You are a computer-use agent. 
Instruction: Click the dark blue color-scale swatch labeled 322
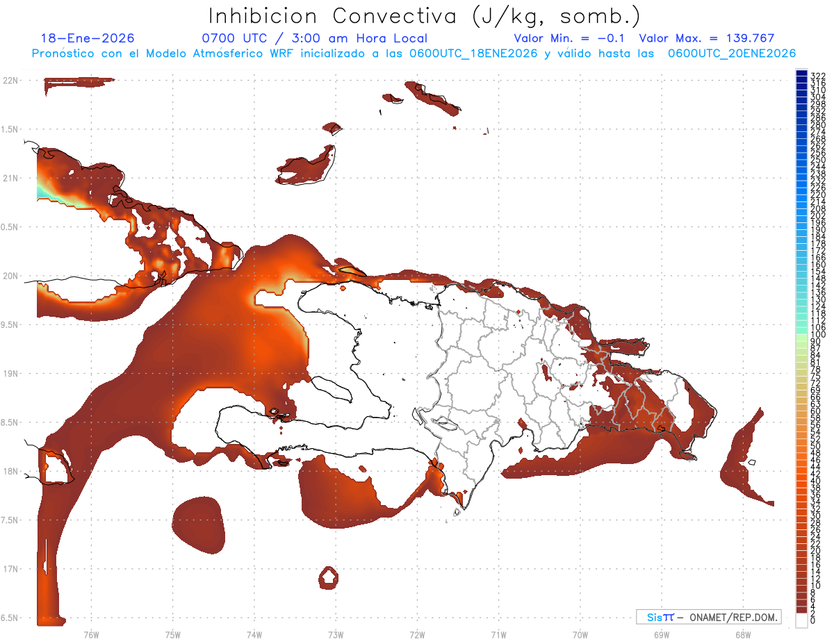(801, 73)
